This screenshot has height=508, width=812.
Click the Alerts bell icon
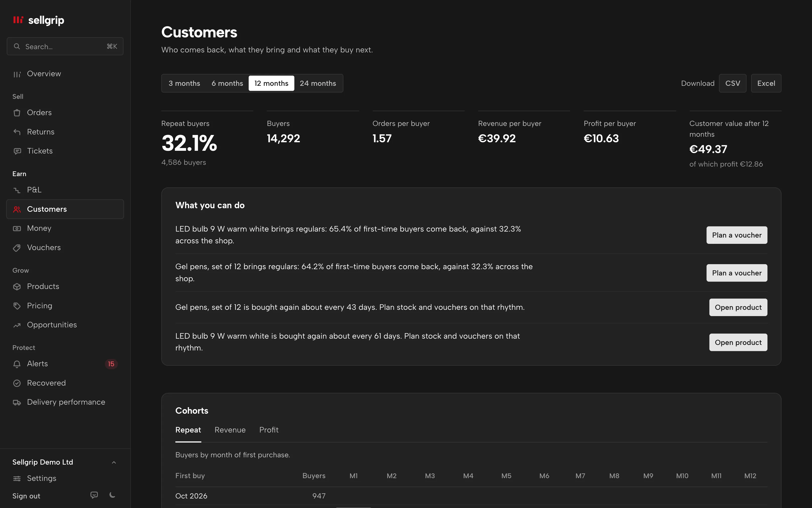pos(17,364)
